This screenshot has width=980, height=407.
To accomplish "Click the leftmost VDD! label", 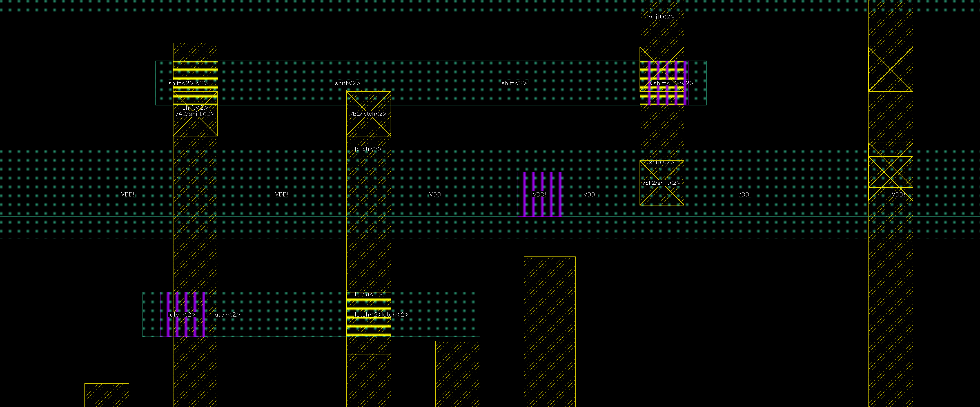I will [x=128, y=194].
